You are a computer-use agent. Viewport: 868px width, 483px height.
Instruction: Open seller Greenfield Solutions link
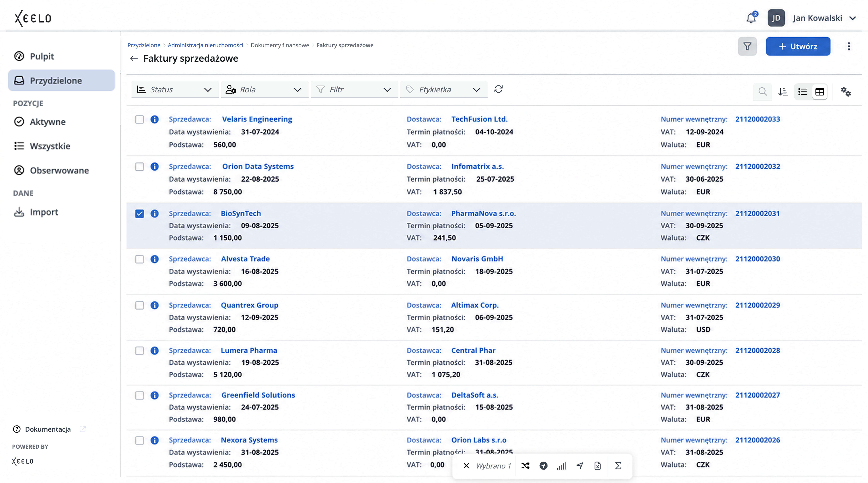coord(258,395)
